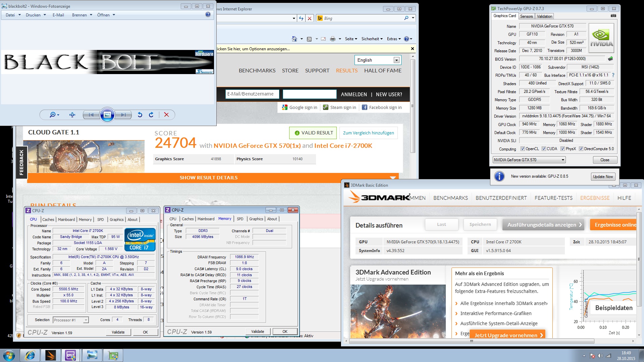Switch to the Validation tab in GPU-Z
The height and width of the screenshot is (362, 644).
544,16
